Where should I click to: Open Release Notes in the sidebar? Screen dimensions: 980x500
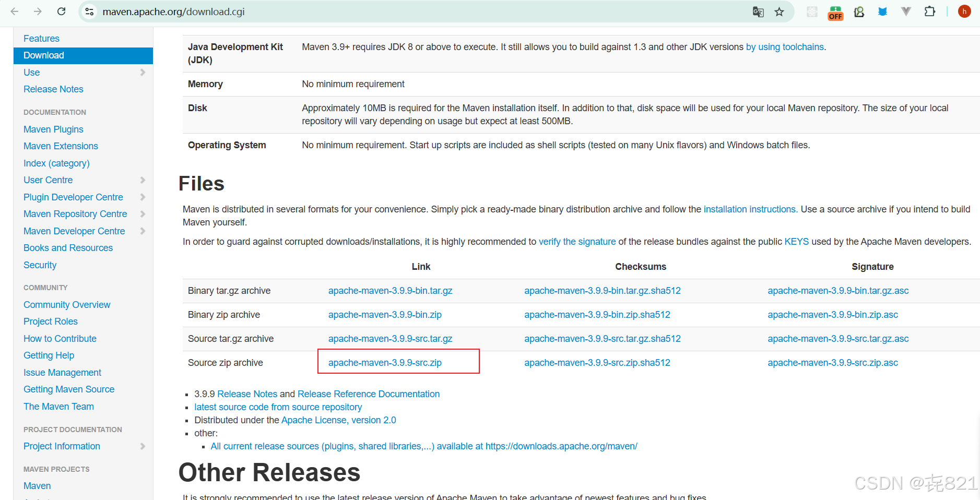[x=53, y=89]
